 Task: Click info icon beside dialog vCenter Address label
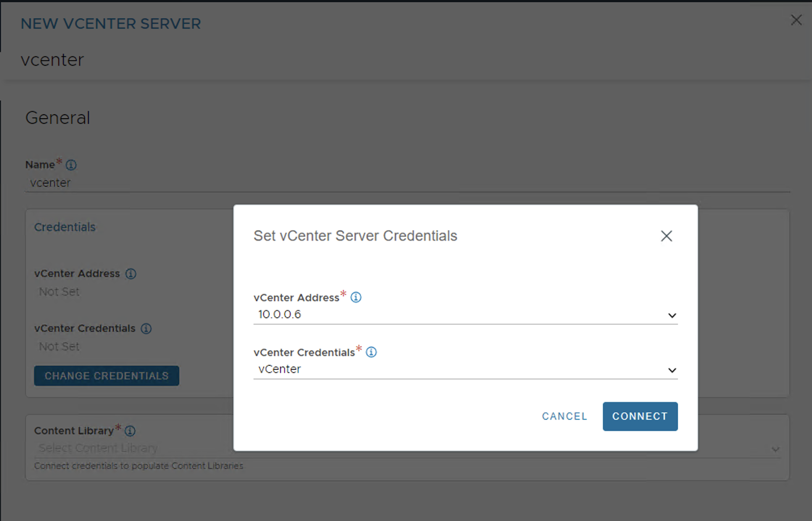click(x=356, y=297)
